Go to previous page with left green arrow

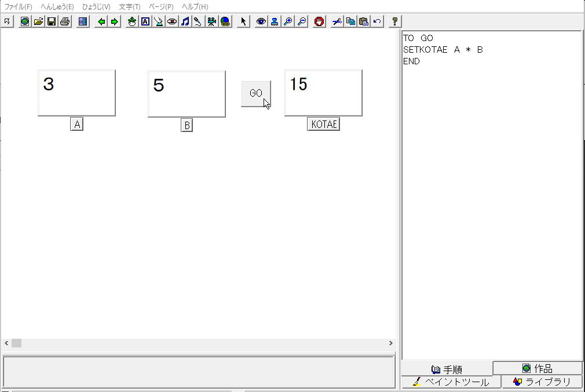tap(101, 21)
